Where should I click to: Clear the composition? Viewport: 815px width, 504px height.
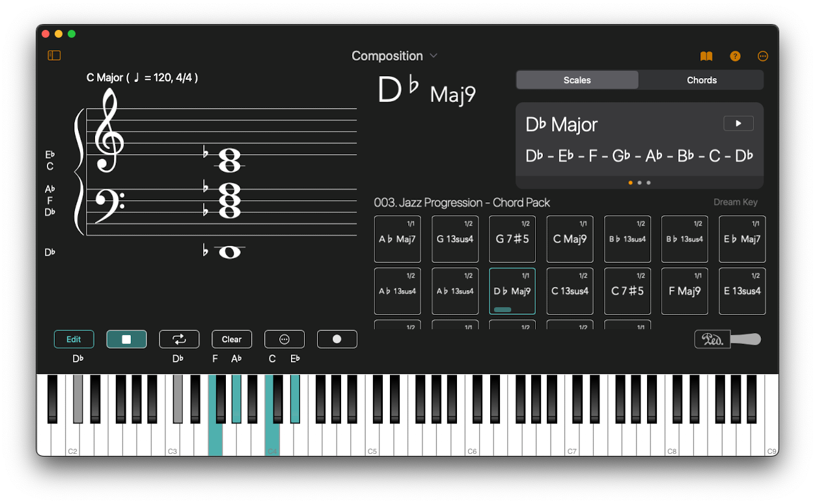coord(232,339)
